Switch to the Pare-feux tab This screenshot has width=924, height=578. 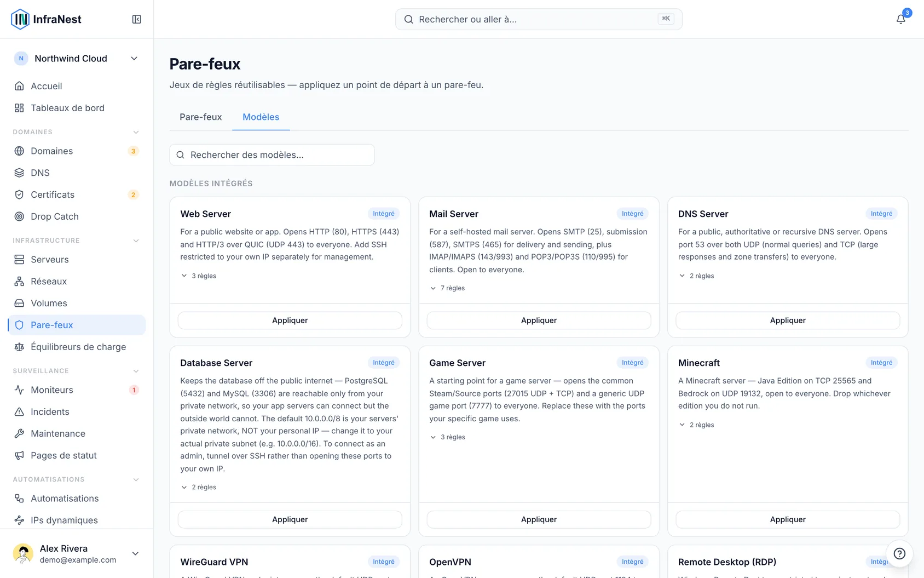201,117
